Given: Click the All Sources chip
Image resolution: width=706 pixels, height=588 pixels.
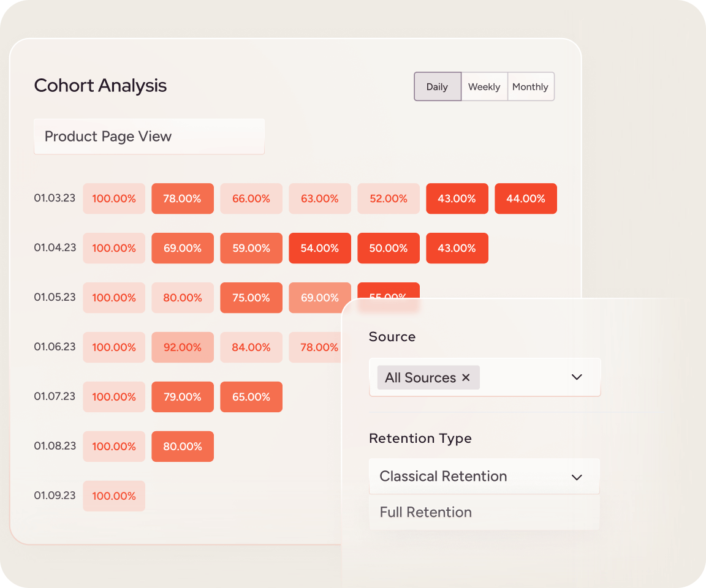Looking at the screenshot, I should tap(420, 378).
